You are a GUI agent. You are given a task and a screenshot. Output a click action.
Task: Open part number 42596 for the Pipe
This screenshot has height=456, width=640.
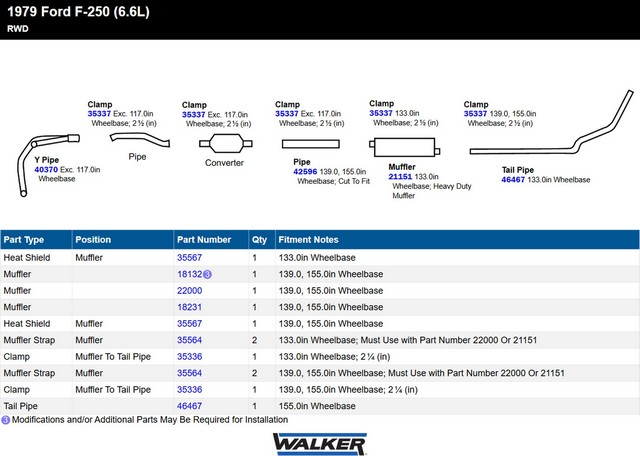click(x=305, y=172)
